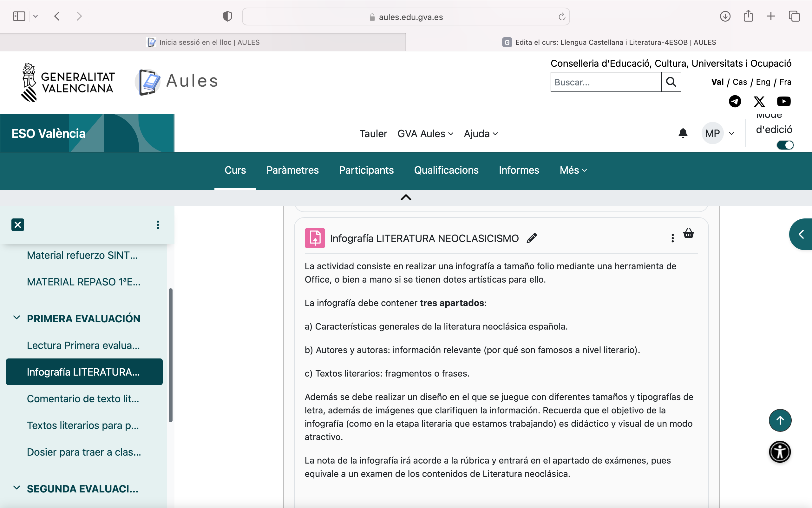Screen dimensions: 812x508
Task: Open MATERIAL REPASO 1ªE... item
Action: click(83, 282)
